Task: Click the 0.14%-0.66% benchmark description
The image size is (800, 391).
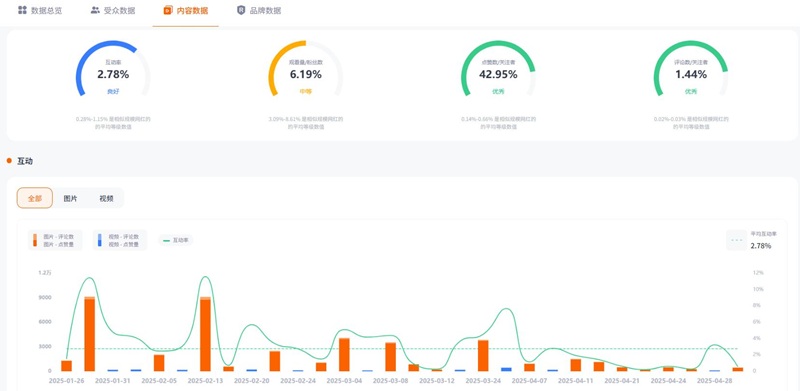Action: pyautogui.click(x=498, y=123)
